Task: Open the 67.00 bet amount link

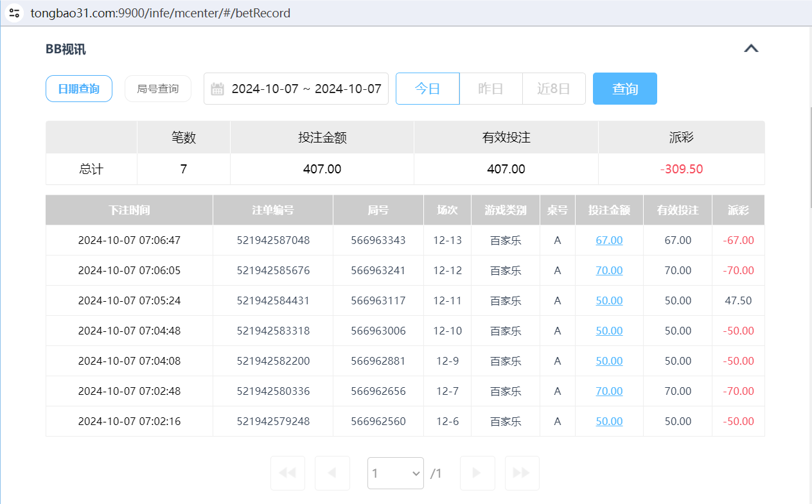Action: 608,240
